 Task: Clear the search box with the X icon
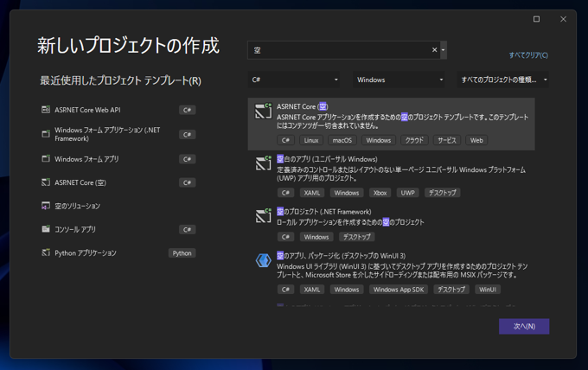pos(434,50)
